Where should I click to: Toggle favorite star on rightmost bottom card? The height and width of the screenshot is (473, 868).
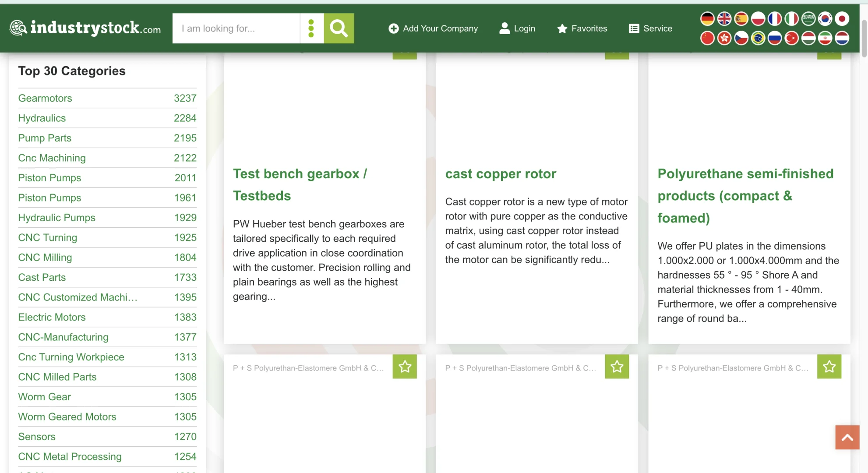point(829,367)
